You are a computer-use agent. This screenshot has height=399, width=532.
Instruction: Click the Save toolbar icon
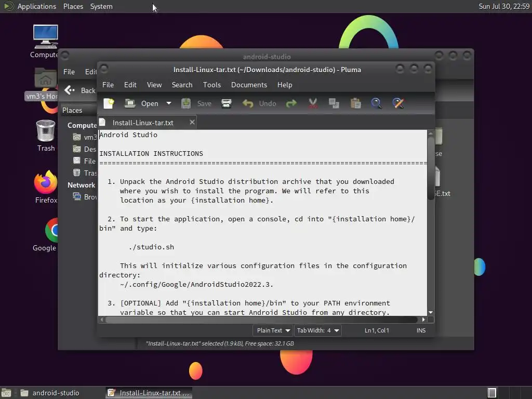click(185, 103)
